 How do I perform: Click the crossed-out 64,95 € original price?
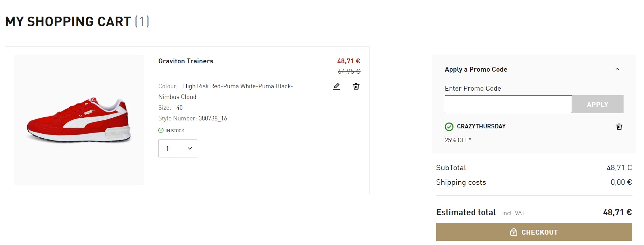[349, 72]
